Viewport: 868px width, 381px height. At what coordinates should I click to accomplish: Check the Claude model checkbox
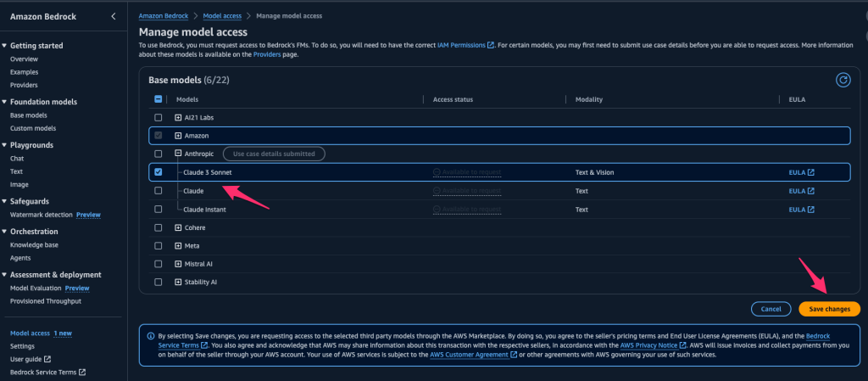pyautogui.click(x=159, y=191)
